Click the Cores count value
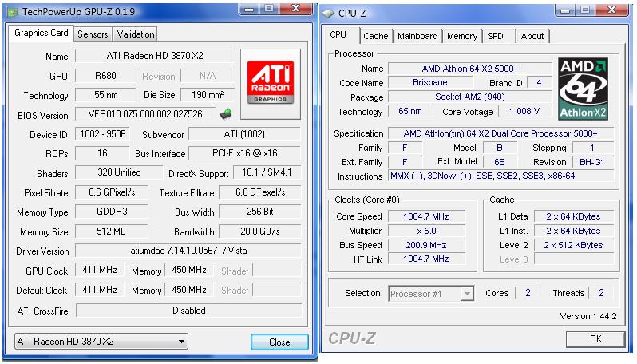The width and height of the screenshot is (637, 364). pos(528,293)
